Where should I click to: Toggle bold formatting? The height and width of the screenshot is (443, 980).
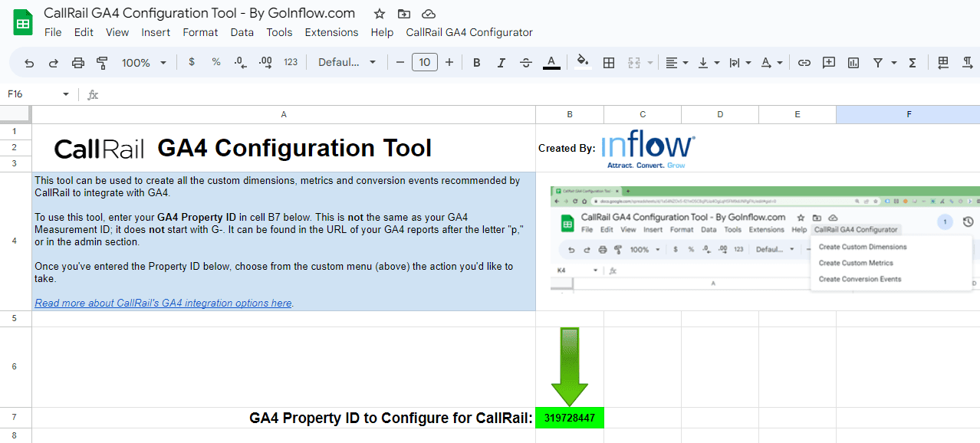(476, 63)
